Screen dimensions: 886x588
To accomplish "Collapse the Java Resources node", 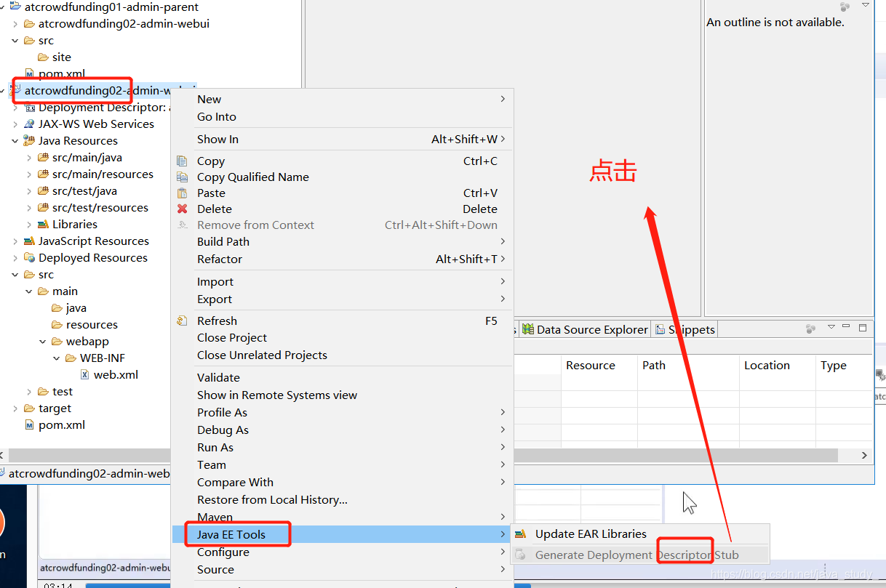I will coord(15,141).
